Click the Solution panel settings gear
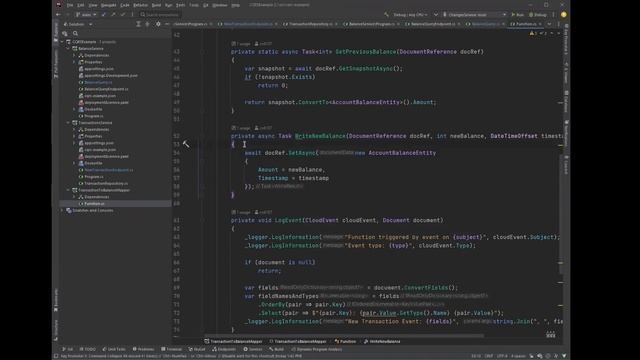 pyautogui.click(x=158, y=24)
